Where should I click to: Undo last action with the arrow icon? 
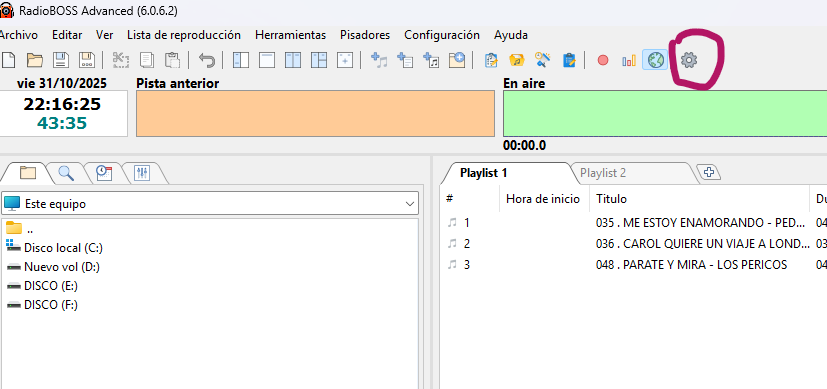(207, 60)
